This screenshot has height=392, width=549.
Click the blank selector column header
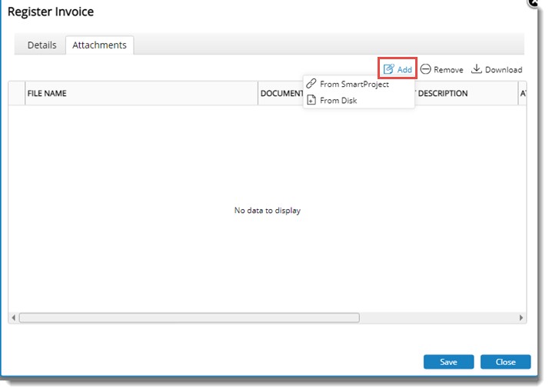[x=16, y=93]
